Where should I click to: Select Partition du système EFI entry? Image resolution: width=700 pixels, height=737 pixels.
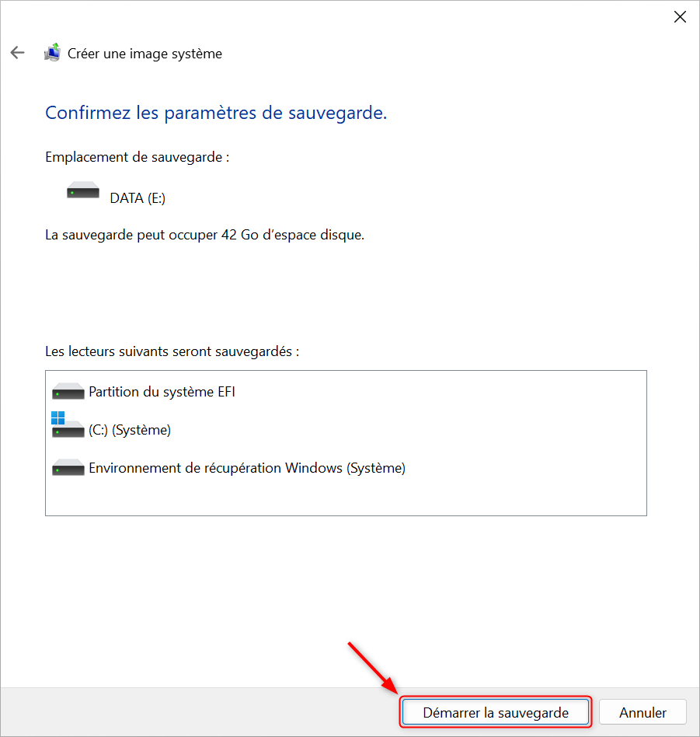162,392
